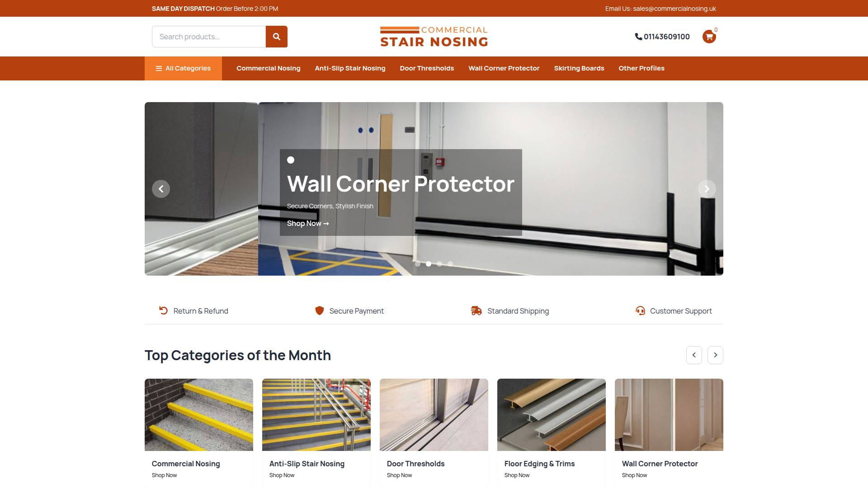This screenshot has width=868, height=488.
Task: Open Door Thresholds in navigation bar
Action: 427,68
